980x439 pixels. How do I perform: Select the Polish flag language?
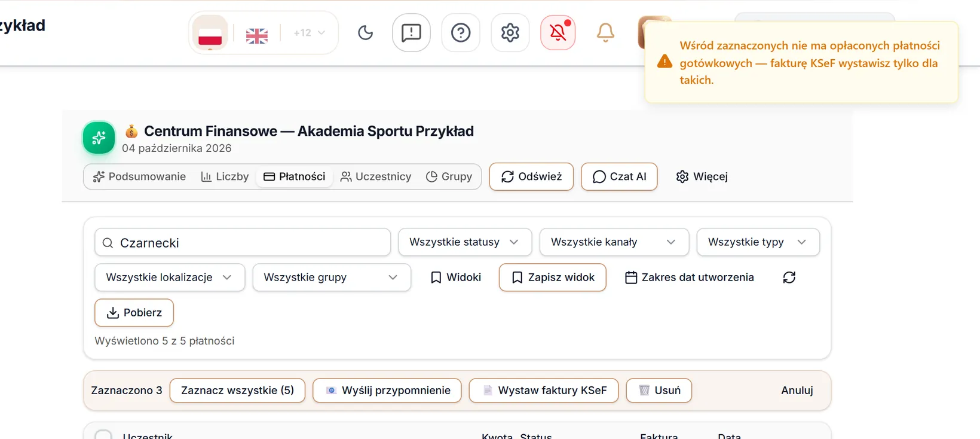coord(210,33)
